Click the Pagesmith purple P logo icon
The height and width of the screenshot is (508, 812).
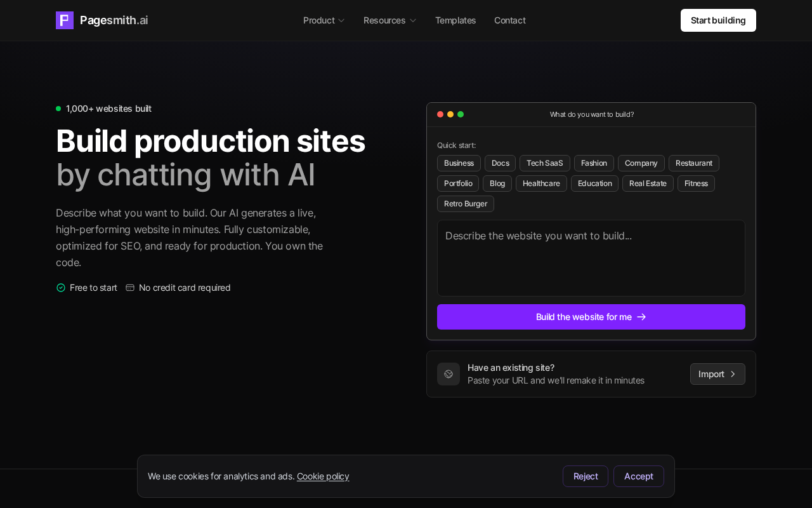pos(65,20)
